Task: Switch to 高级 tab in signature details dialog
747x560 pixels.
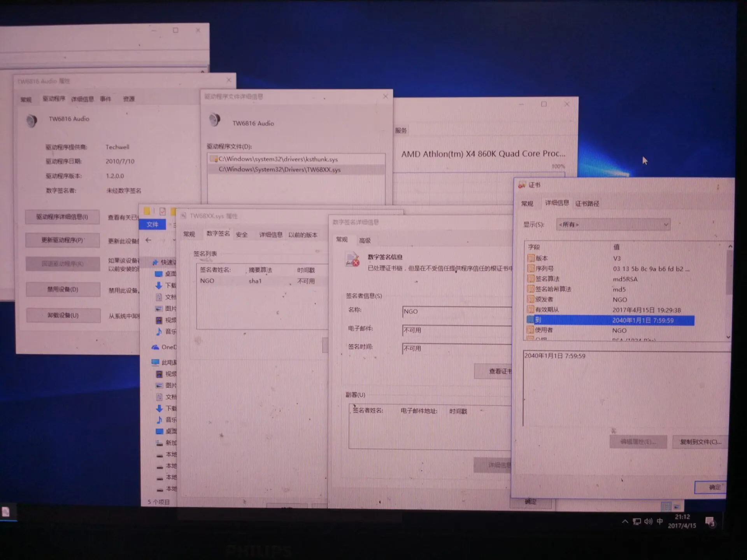Action: tap(365, 241)
